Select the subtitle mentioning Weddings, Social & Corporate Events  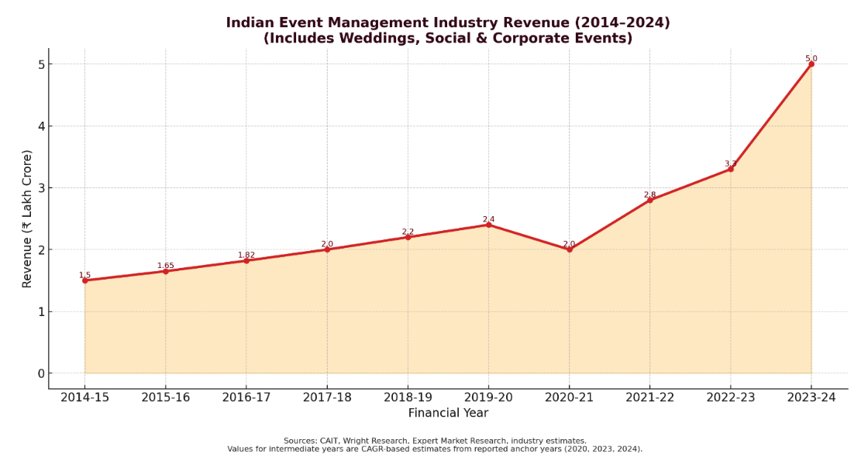(x=448, y=38)
